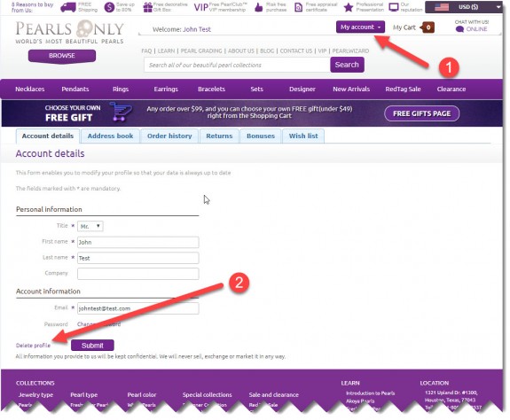
Task: Click the Company input field
Action: click(137, 274)
